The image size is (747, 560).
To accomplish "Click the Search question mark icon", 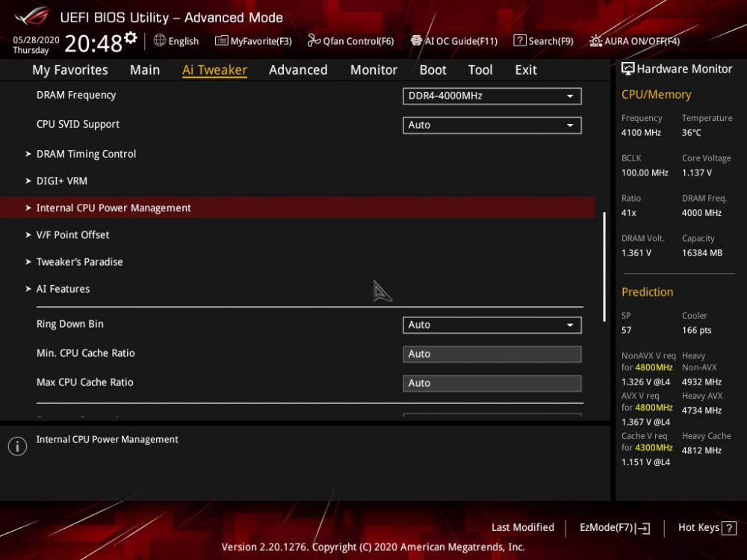I will tap(520, 40).
